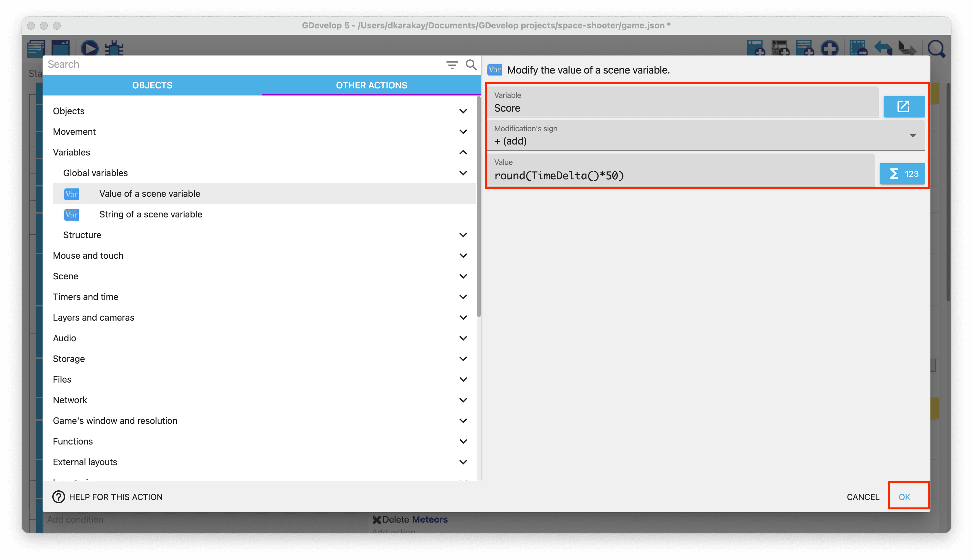Switch to Other Actions tab
The height and width of the screenshot is (560, 973).
pos(371,85)
